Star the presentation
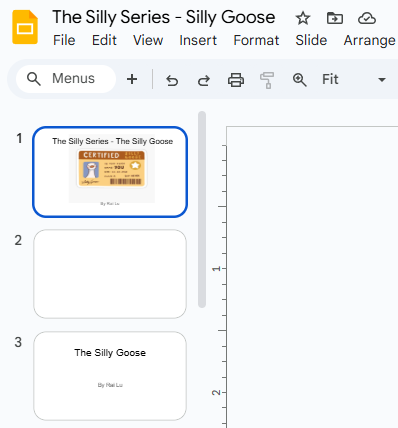 303,18
